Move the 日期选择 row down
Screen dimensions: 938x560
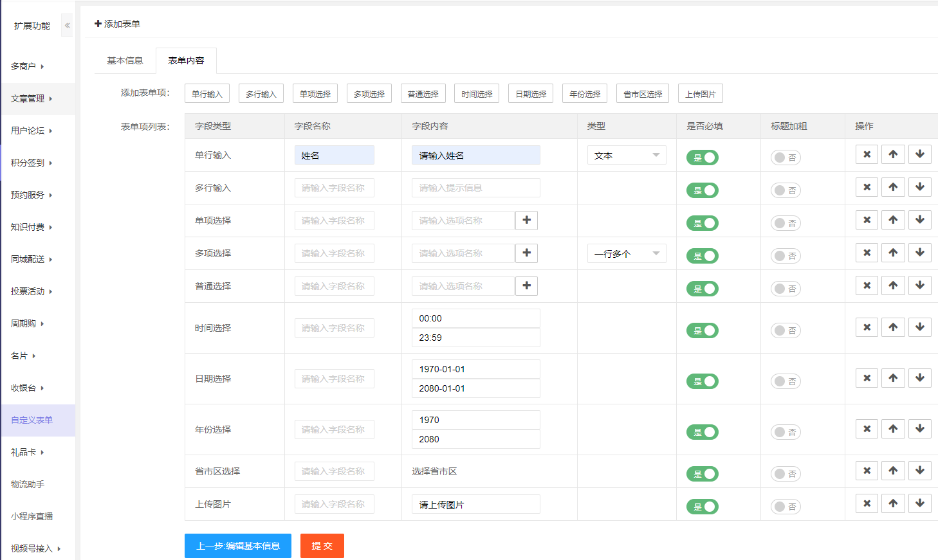click(x=919, y=378)
